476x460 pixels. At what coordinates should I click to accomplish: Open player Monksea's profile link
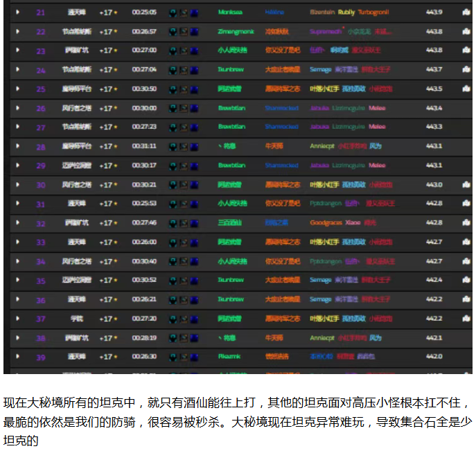[230, 12]
